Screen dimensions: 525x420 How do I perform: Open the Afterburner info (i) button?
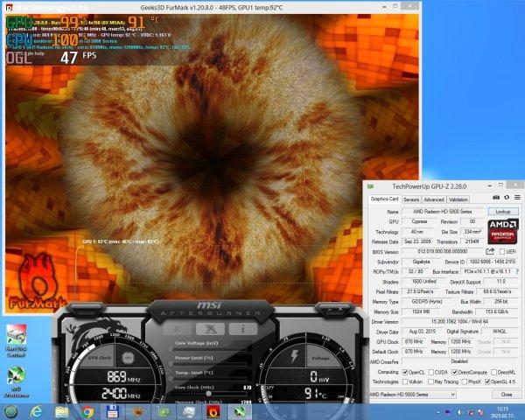click(x=243, y=329)
